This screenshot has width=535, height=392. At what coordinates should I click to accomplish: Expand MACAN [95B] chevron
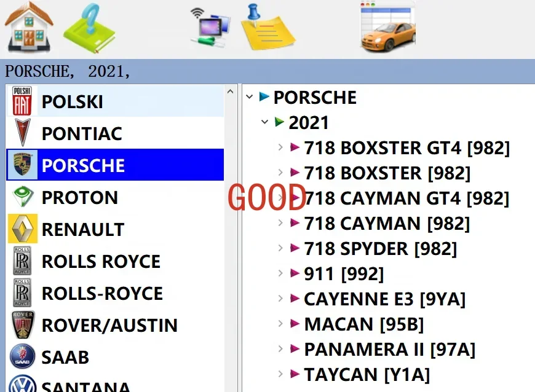(x=280, y=324)
